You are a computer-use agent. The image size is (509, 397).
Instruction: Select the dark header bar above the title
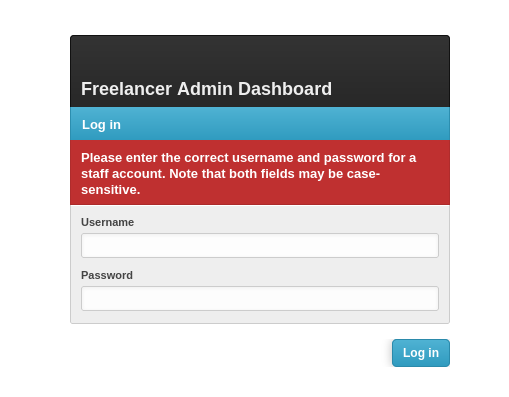click(x=260, y=71)
